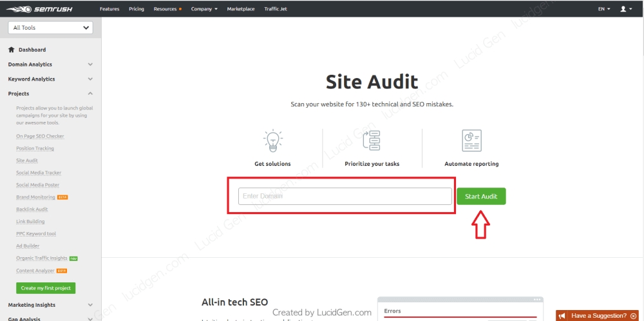Screen dimensions: 644x321
Task: Click the Get solutions lightbulb icon
Action: 272,141
